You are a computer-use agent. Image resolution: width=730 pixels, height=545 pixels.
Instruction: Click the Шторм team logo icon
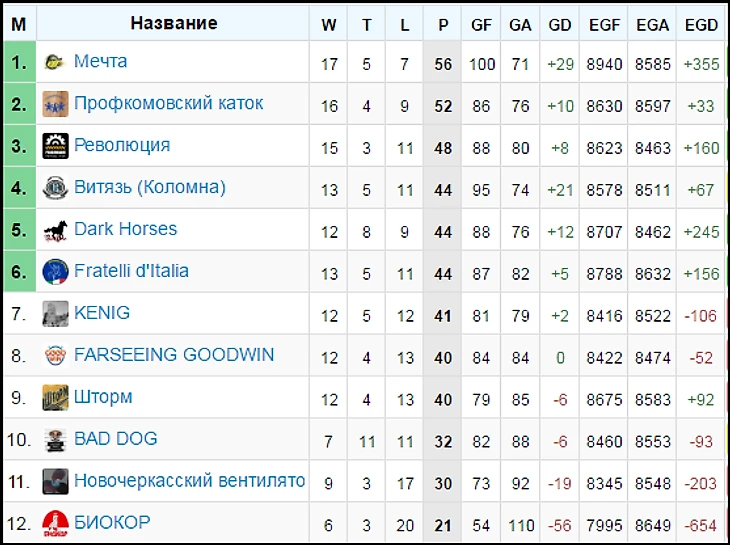(55, 398)
